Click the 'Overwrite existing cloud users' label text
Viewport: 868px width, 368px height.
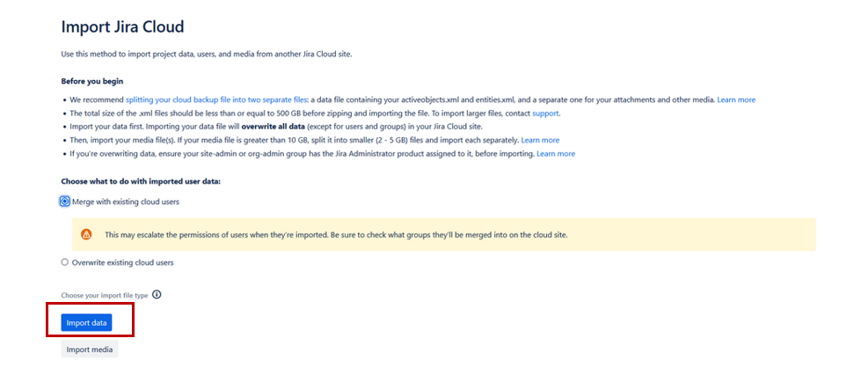pos(123,262)
